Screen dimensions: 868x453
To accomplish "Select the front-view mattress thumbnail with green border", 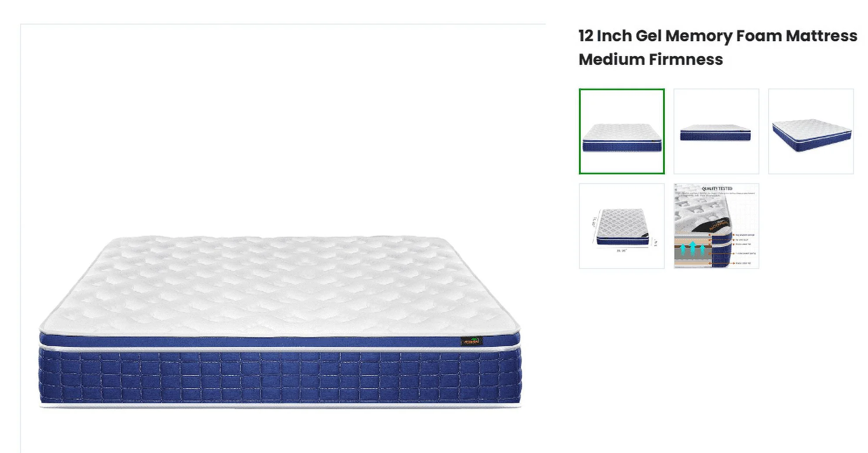I will [621, 131].
